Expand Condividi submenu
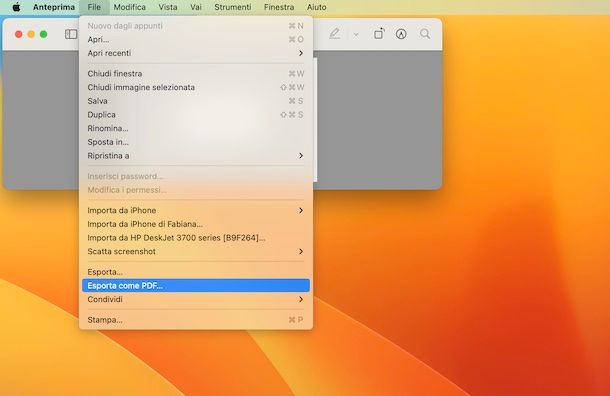Screen dimensions: 610x396 point(196,299)
